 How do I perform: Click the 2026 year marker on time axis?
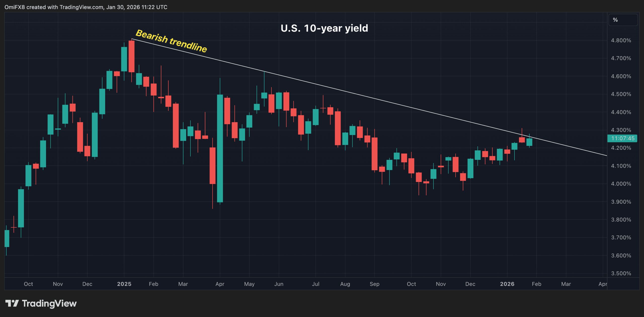[x=507, y=284]
